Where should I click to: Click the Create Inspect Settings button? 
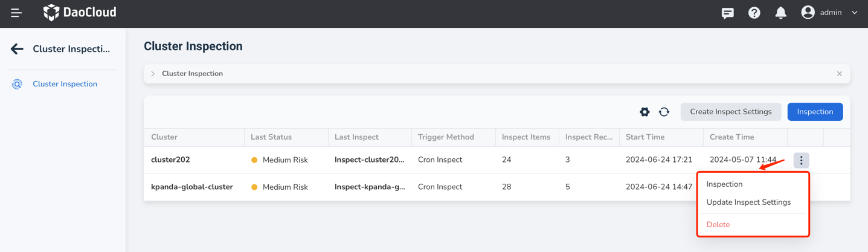730,112
